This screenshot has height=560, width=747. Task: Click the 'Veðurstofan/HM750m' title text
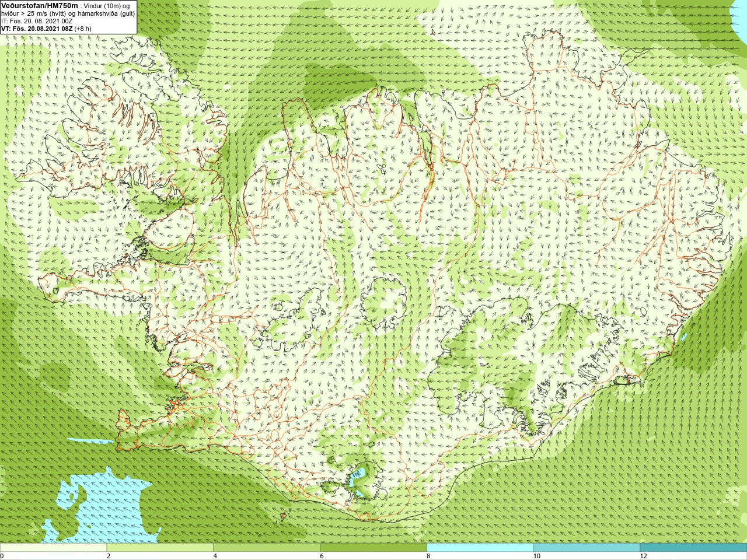pos(40,5)
